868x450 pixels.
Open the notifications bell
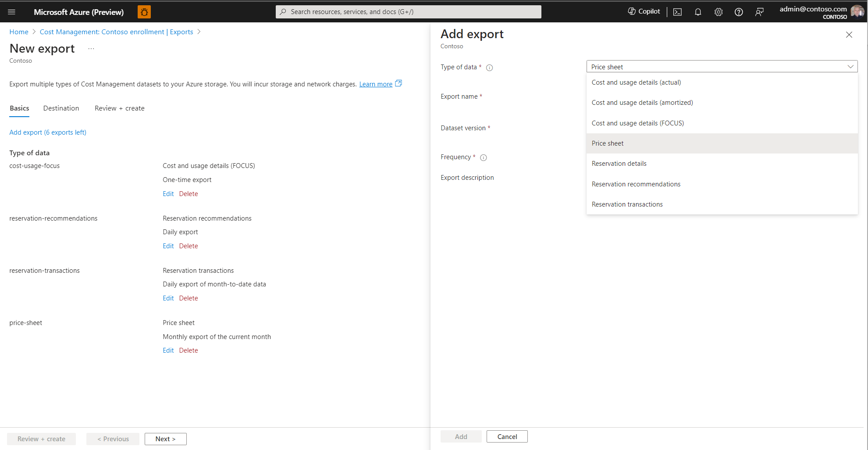click(698, 12)
